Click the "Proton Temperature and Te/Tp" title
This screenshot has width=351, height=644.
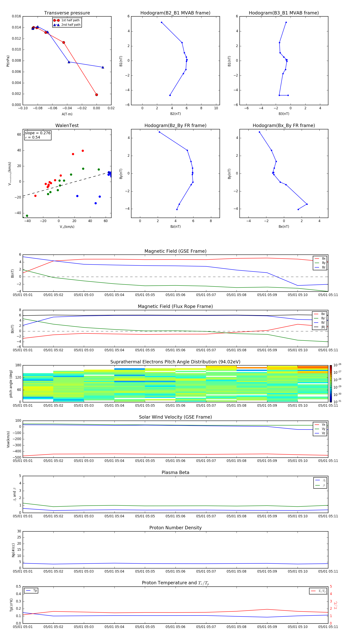pos(175,583)
